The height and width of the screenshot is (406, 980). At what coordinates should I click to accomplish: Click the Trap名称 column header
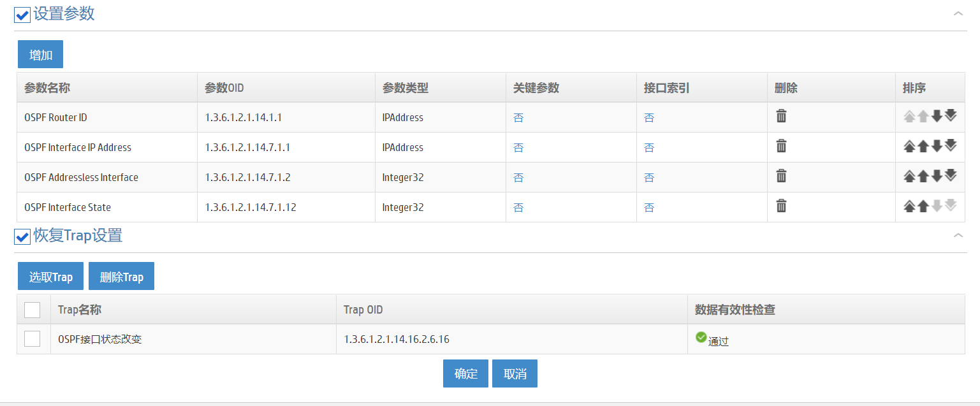click(x=193, y=310)
